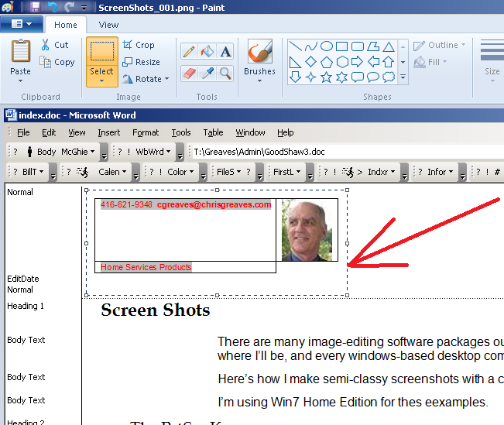Choose the Line shape
The width and height of the screenshot is (504, 425).
[295, 46]
